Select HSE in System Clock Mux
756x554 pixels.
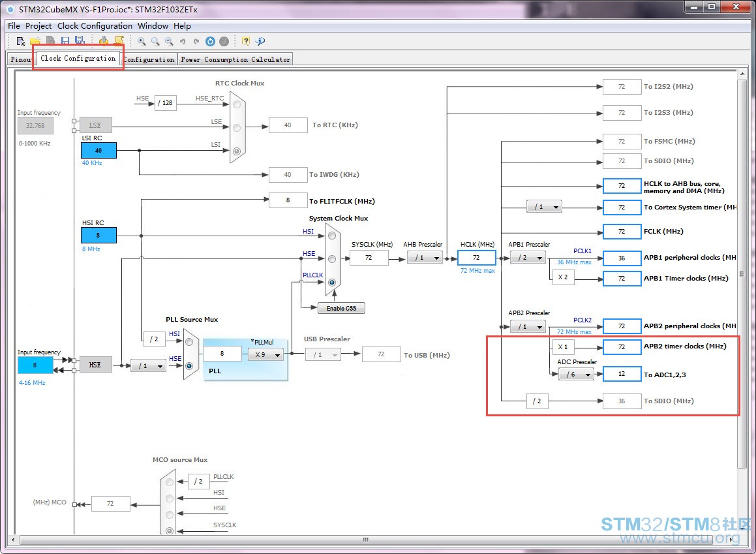pos(332,259)
